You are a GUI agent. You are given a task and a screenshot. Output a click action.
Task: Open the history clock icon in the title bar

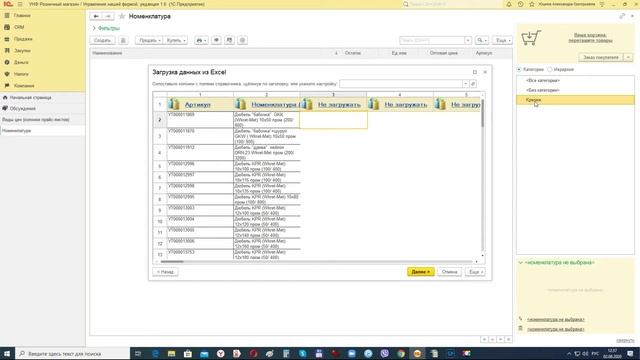coord(520,4)
